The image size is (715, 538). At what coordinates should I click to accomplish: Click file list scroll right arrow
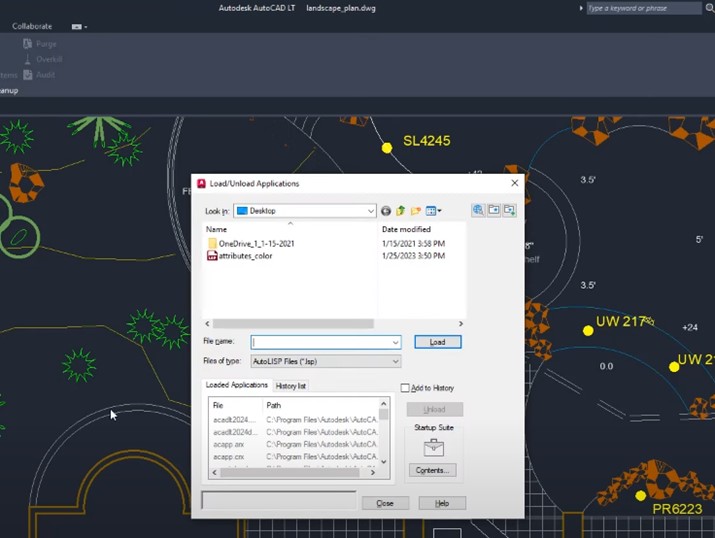tap(461, 323)
